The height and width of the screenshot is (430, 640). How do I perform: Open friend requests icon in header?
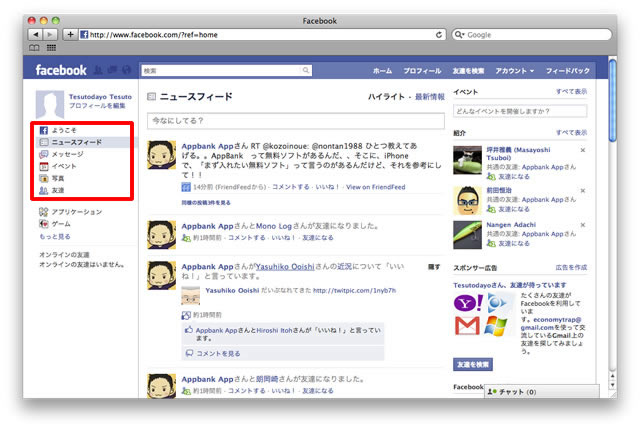tap(98, 70)
